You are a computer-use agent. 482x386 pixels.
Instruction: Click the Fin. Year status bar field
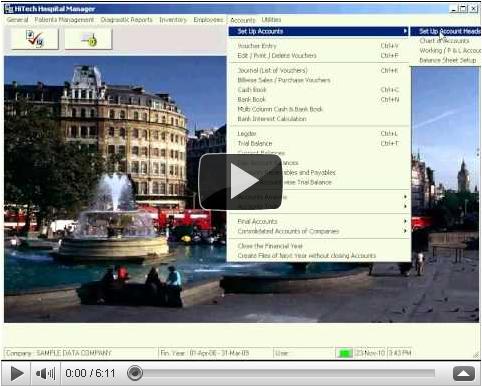[x=215, y=353]
